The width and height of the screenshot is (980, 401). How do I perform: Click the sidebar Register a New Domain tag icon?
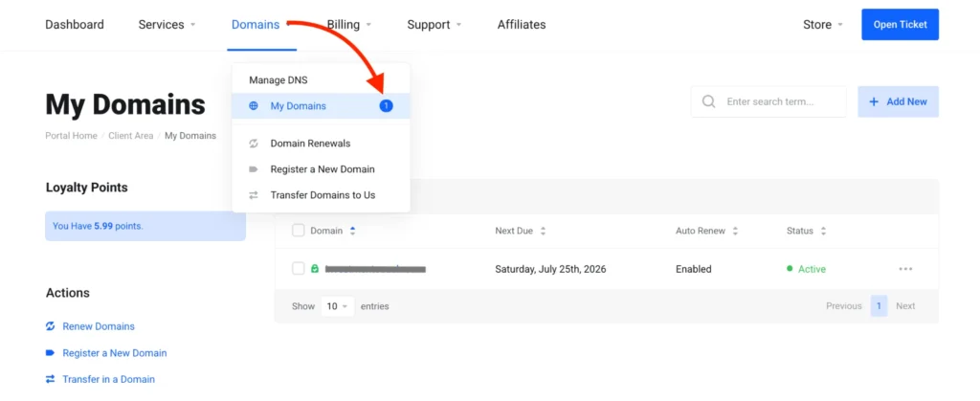point(51,353)
